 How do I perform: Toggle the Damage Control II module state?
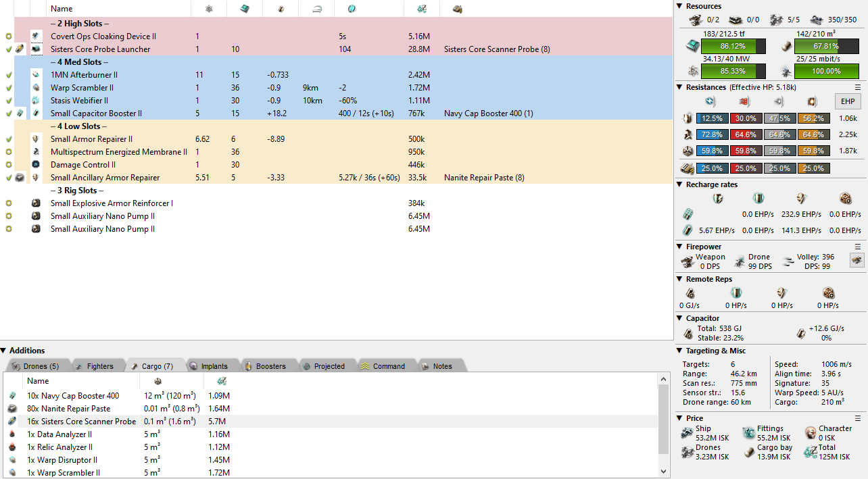click(9, 165)
